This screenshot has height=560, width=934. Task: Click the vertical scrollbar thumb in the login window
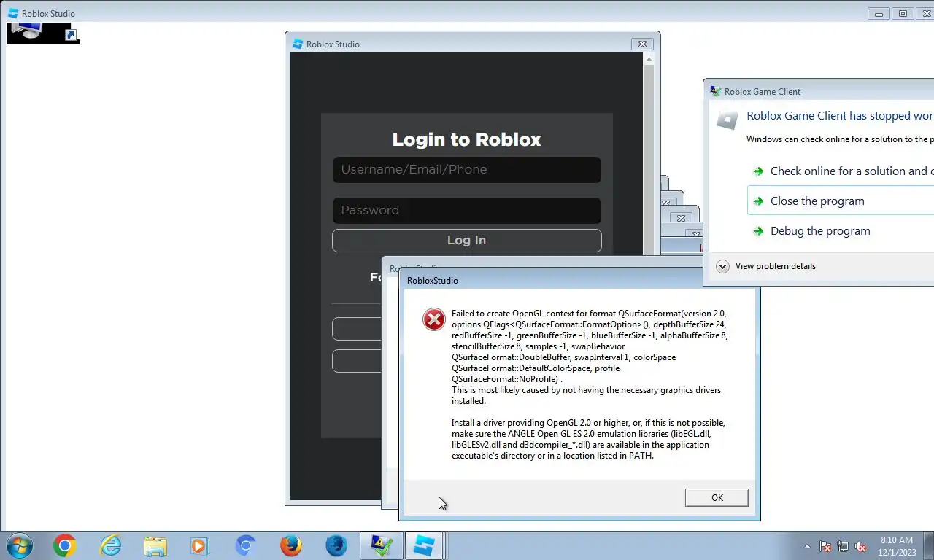[649, 160]
